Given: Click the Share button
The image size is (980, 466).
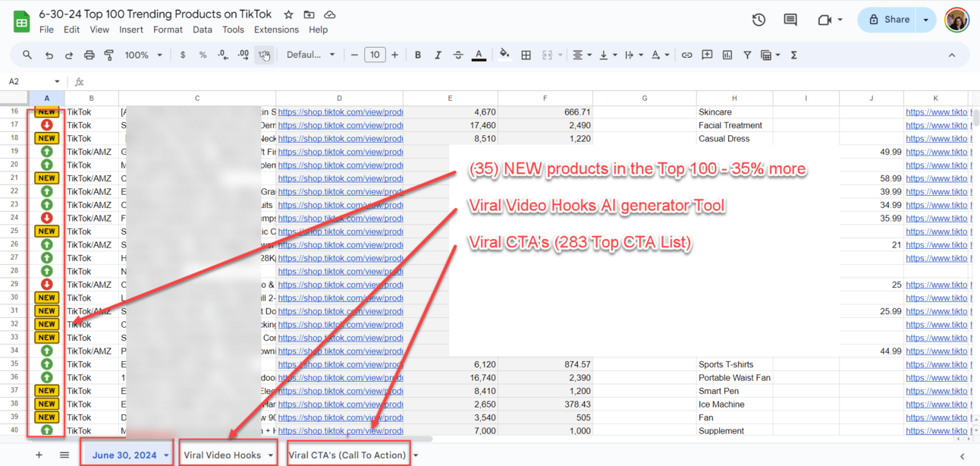Looking at the screenshot, I should (x=889, y=20).
